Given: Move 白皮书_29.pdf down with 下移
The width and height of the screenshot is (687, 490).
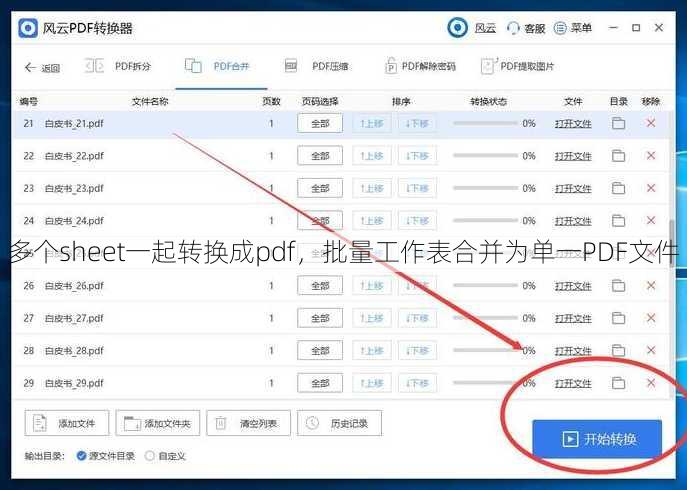Looking at the screenshot, I should (x=417, y=383).
